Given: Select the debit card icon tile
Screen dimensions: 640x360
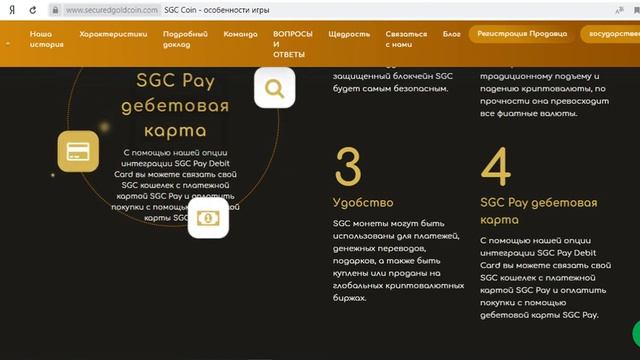Looking at the screenshot, I should click(78, 151).
